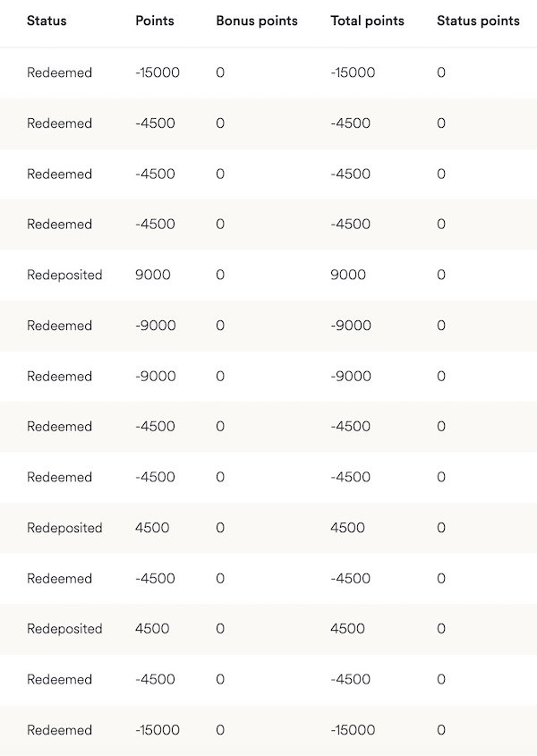Select Redeemed status in the first row
Image resolution: width=537 pixels, height=756 pixels.
(59, 72)
